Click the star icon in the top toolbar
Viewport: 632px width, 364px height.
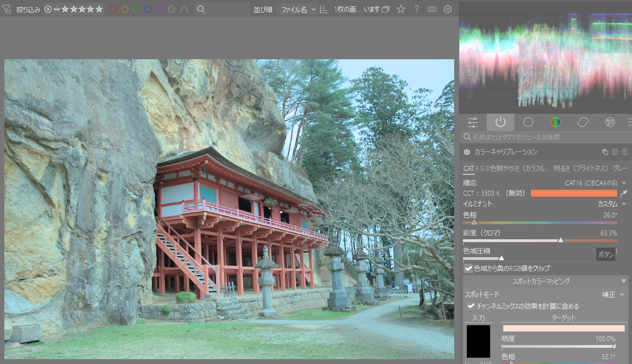click(x=401, y=9)
